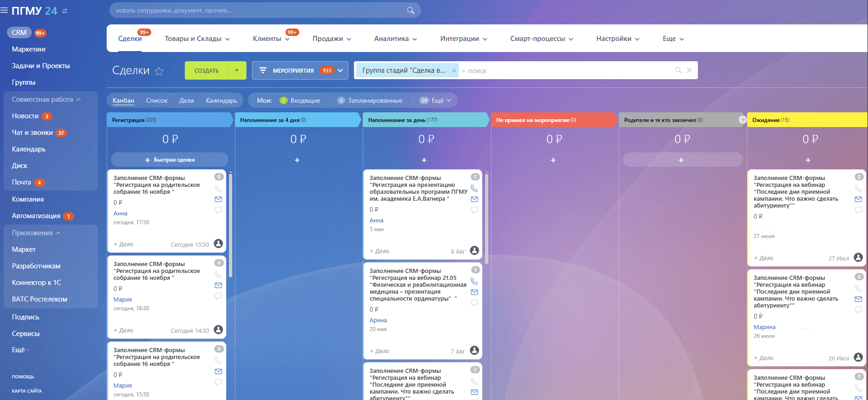This screenshot has height=400, width=868.
Task: Add deal in "Не пришел на мероприятие" column
Action: click(x=553, y=160)
